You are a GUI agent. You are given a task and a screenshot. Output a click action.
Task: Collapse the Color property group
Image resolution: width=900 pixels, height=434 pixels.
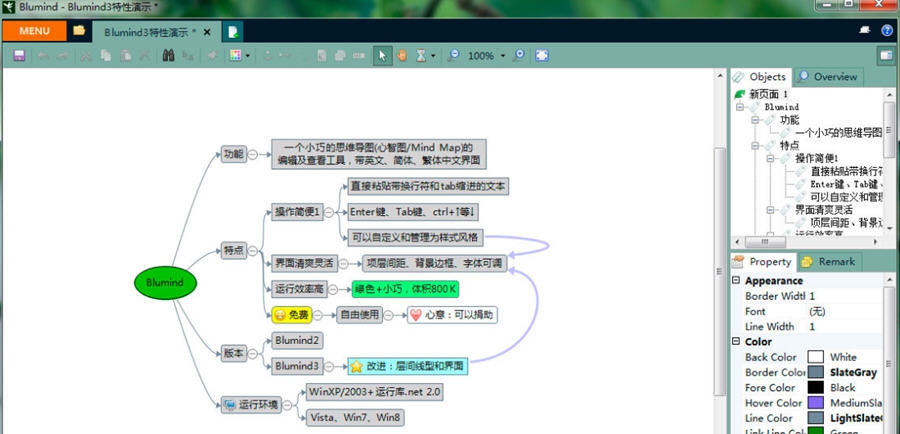click(736, 342)
